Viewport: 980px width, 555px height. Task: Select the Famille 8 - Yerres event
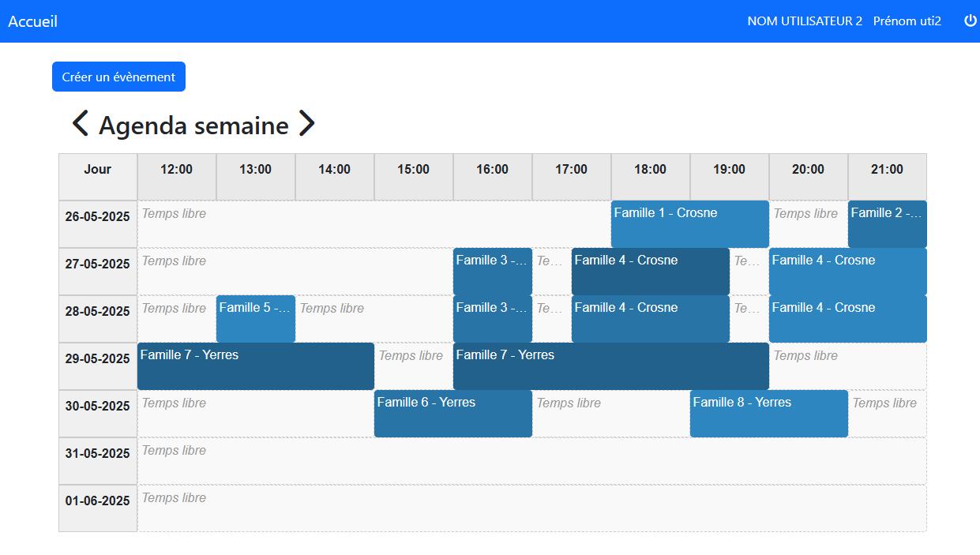pyautogui.click(x=768, y=413)
